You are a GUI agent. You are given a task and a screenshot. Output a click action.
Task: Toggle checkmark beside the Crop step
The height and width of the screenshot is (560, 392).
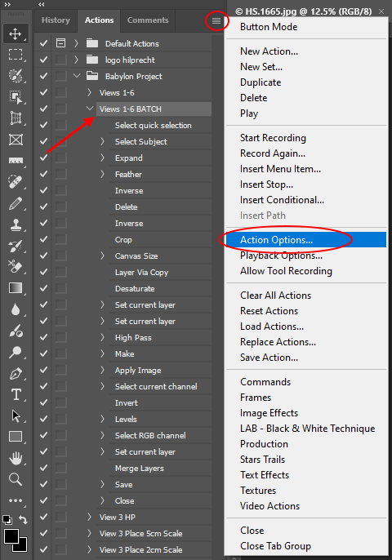point(43,240)
